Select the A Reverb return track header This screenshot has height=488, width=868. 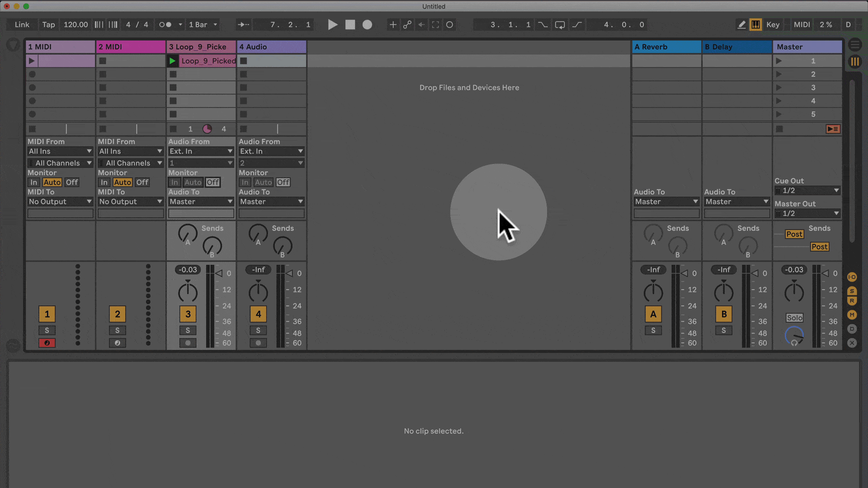click(666, 47)
